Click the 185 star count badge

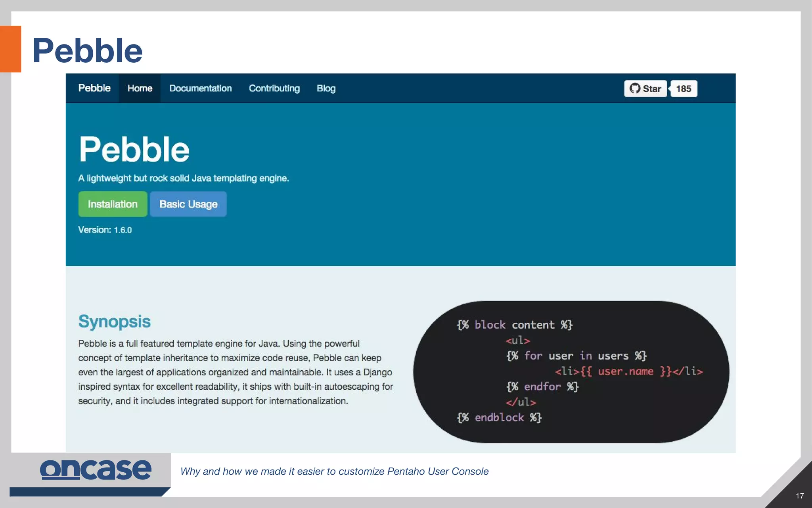coord(683,89)
